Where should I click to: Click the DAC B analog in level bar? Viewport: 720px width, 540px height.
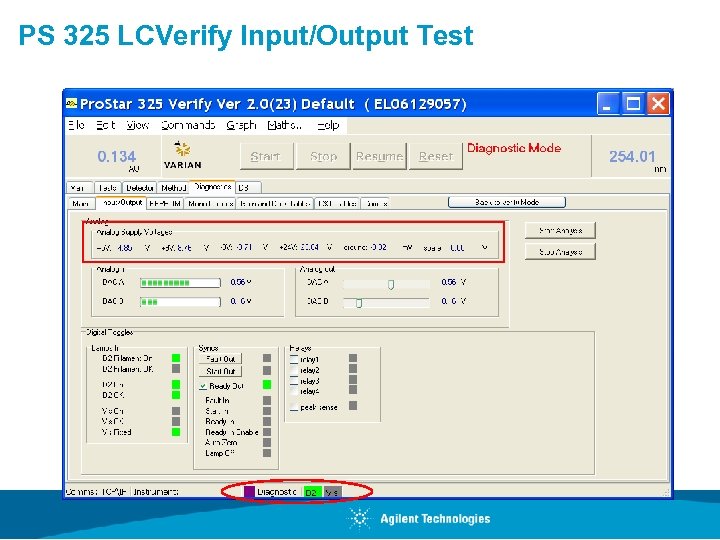(x=180, y=302)
